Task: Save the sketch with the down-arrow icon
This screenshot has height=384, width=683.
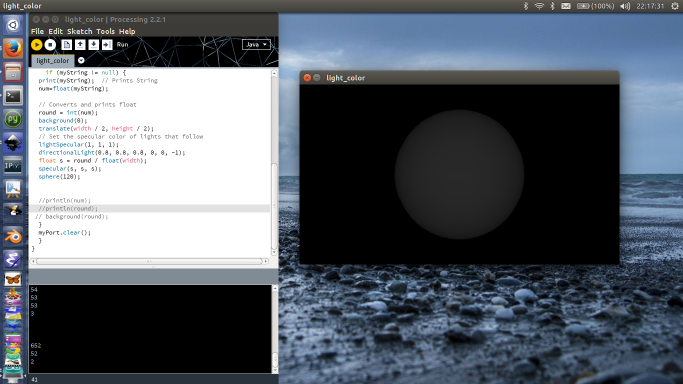Action: tap(93, 44)
